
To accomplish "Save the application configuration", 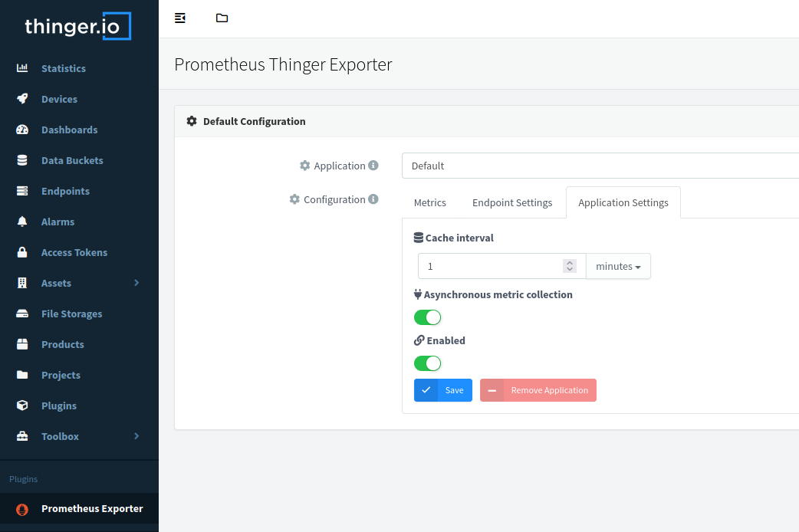I will pyautogui.click(x=443, y=390).
